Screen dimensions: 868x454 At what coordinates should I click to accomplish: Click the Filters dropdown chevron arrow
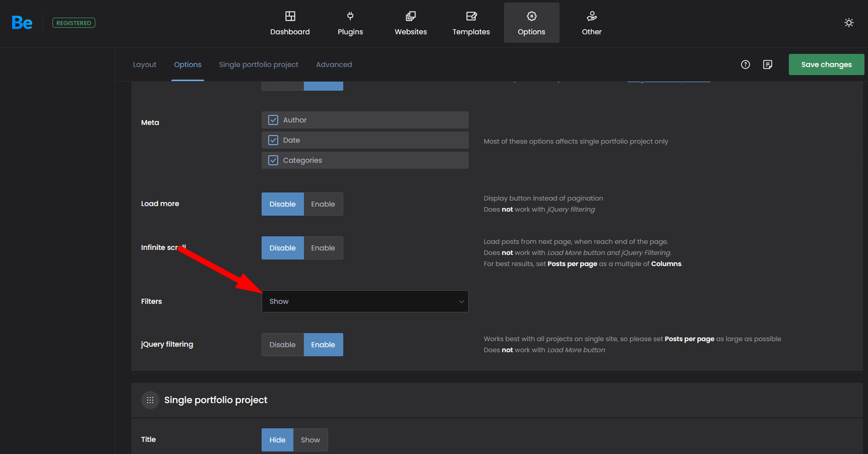coord(461,301)
